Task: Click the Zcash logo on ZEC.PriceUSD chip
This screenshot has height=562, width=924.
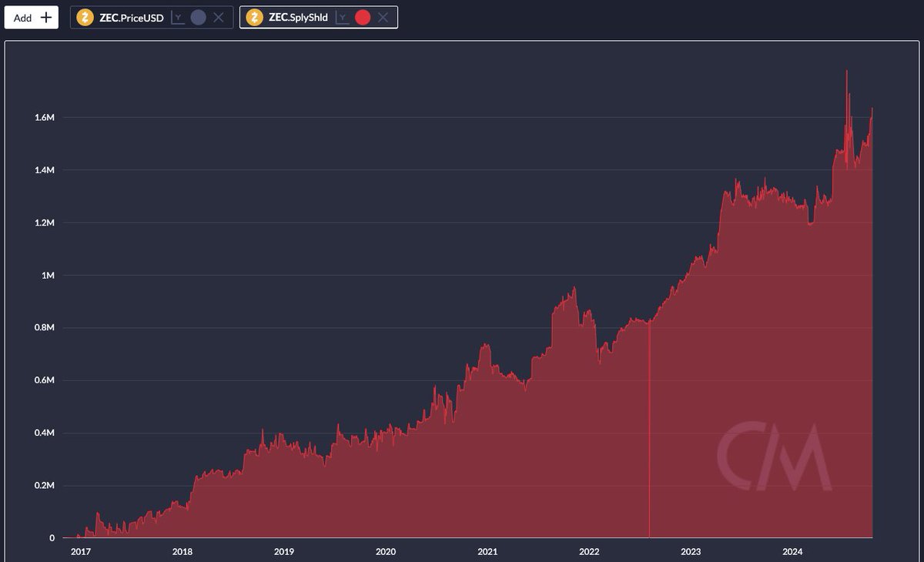Action: click(x=85, y=16)
